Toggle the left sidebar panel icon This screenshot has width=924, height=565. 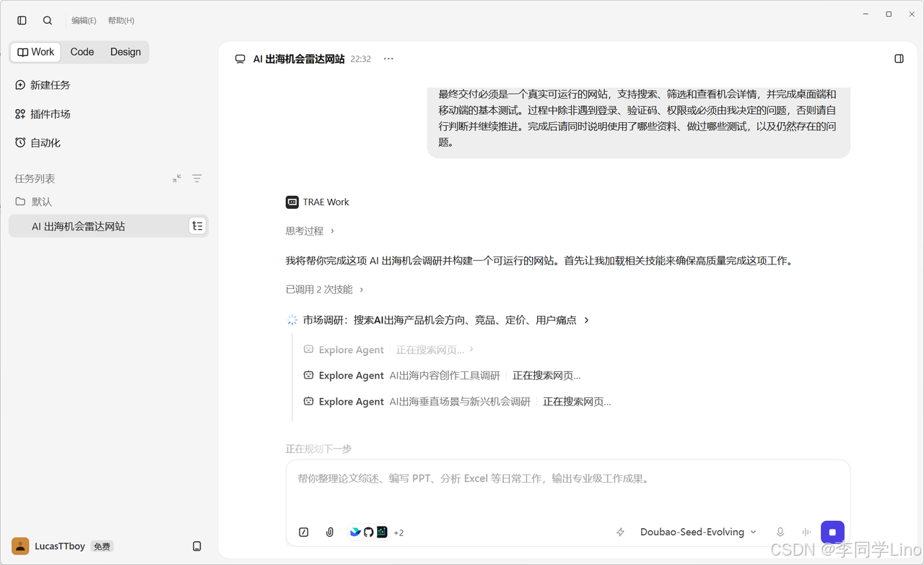(x=22, y=20)
